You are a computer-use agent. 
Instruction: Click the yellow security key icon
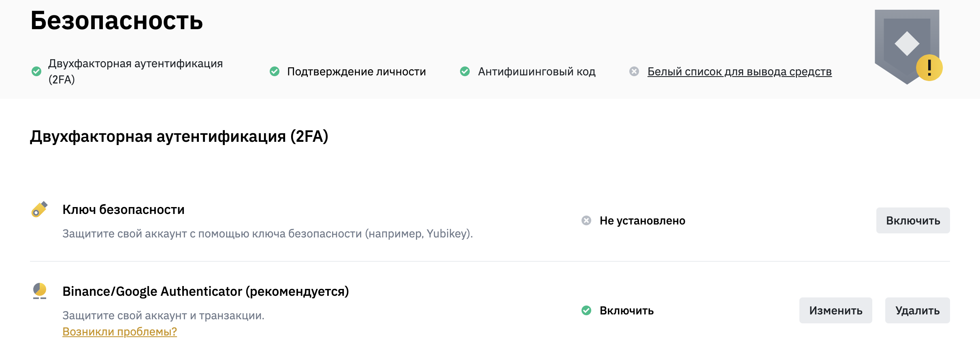[x=39, y=209]
